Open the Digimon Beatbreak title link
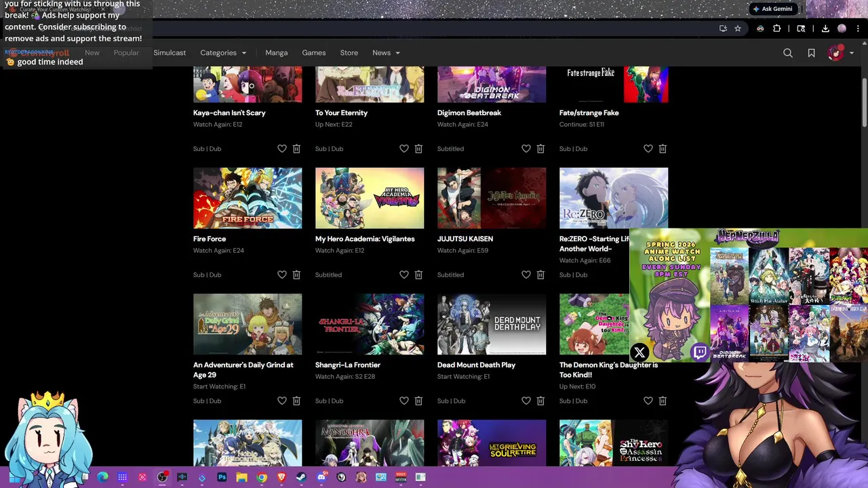The image size is (868, 488). 469,113
